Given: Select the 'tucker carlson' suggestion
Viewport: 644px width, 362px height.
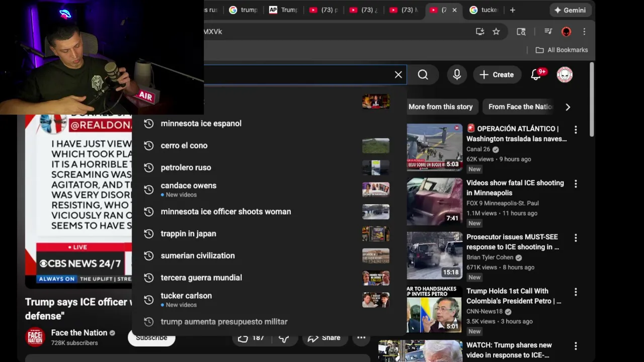Looking at the screenshot, I should 269,300.
